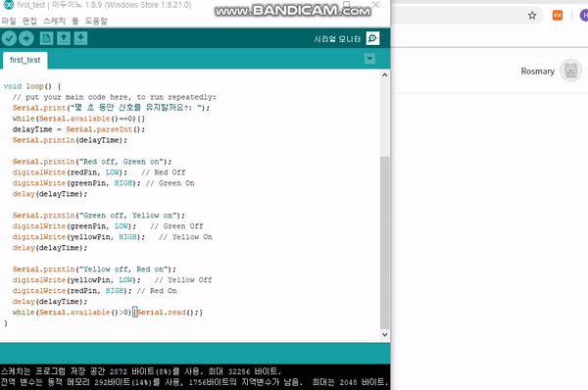588x390 pixels.
Task: Save the sketch with the down-arrow icon
Action: coord(80,38)
